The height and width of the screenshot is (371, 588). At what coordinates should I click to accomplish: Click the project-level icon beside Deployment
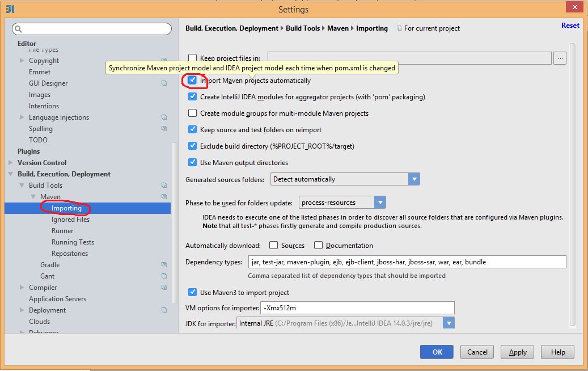(x=164, y=310)
